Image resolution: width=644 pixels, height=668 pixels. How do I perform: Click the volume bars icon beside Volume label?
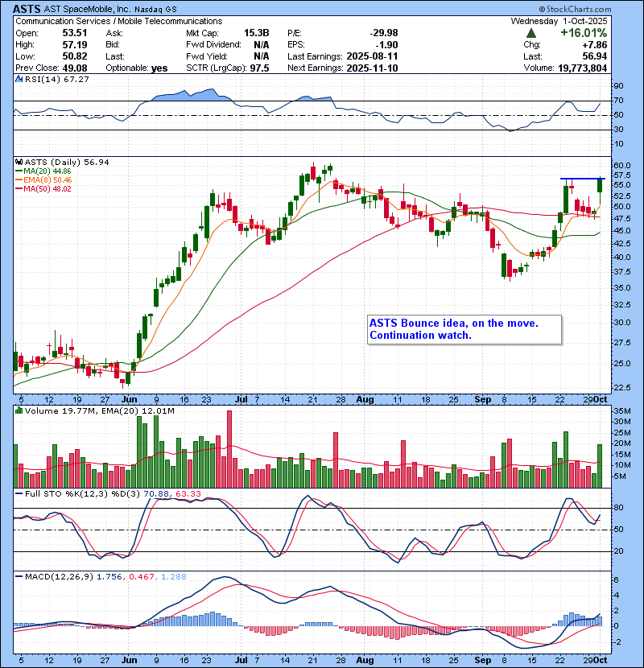coord(19,410)
